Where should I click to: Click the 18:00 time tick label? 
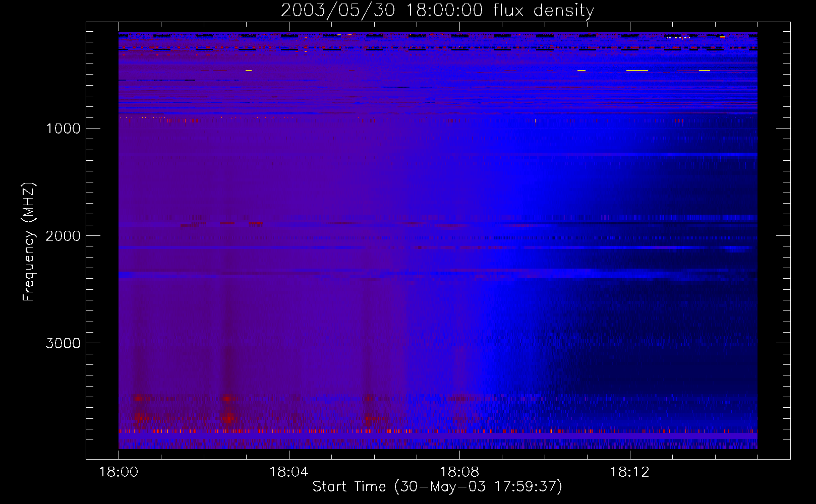[119, 472]
